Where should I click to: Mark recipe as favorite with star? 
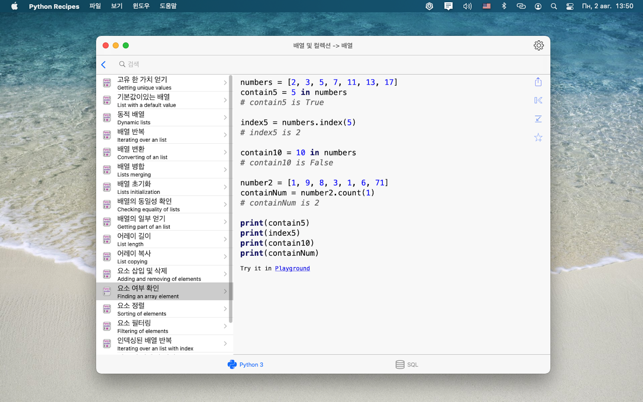tap(538, 137)
